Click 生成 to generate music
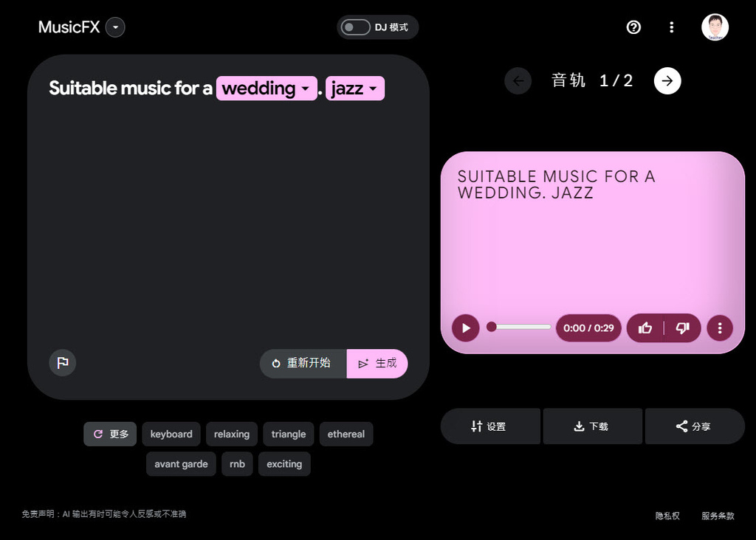Viewport: 756px width, 540px height. (x=377, y=363)
